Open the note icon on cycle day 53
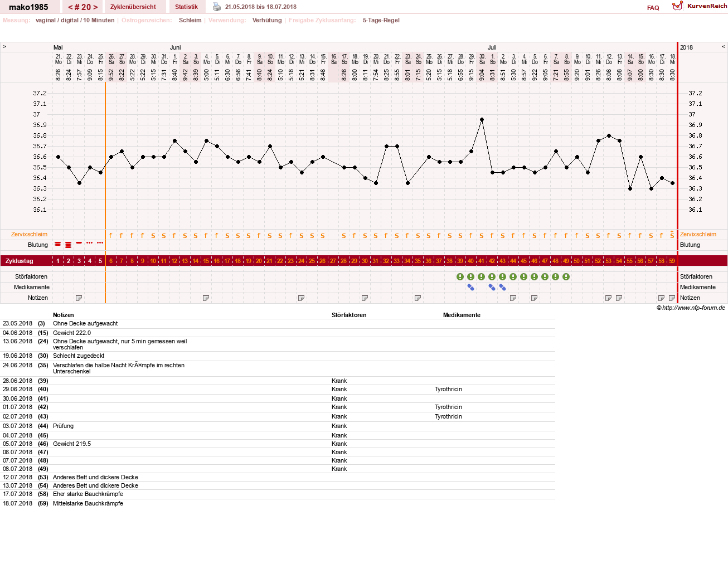This screenshot has height=564, width=728. 609,298
